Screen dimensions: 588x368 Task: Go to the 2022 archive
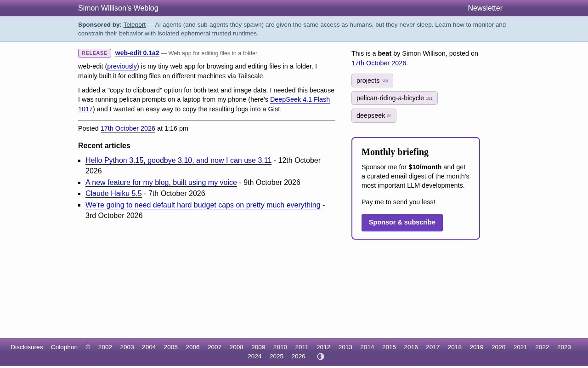pos(542,347)
